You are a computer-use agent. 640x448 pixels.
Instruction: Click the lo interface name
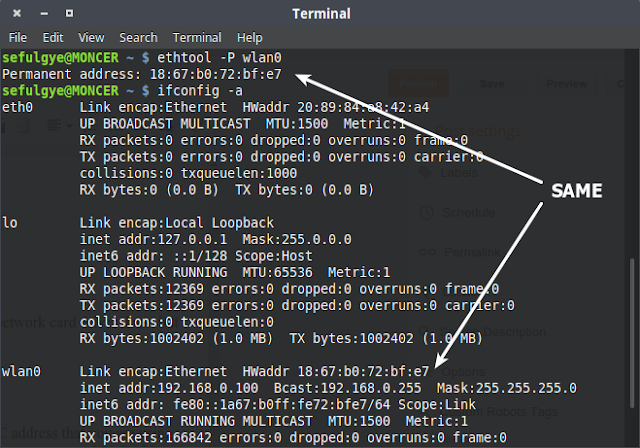point(10,223)
